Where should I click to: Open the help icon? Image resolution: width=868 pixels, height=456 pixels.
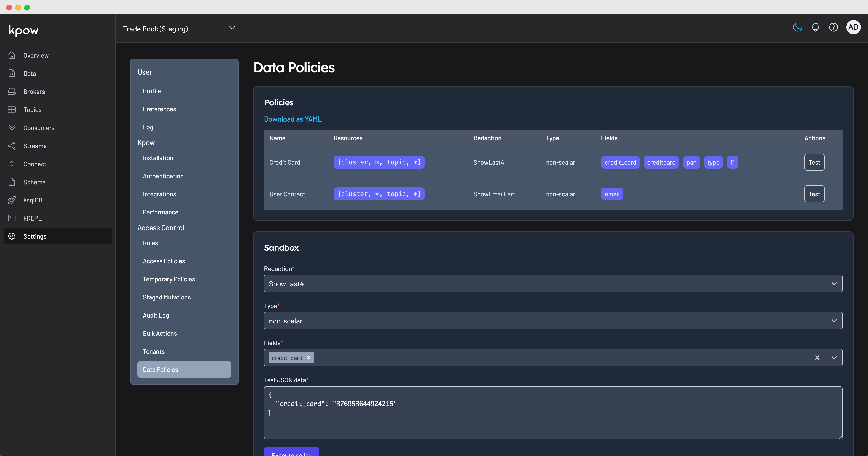pyautogui.click(x=834, y=27)
